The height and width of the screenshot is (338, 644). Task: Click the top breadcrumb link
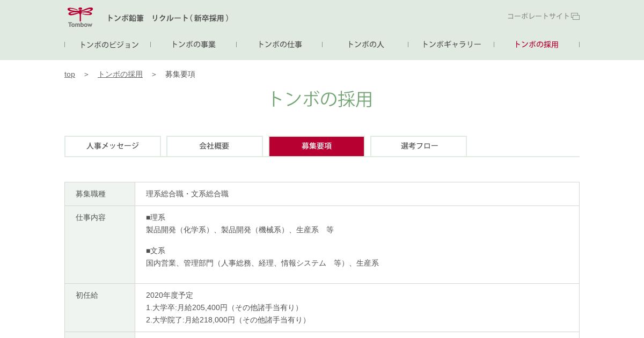point(70,75)
